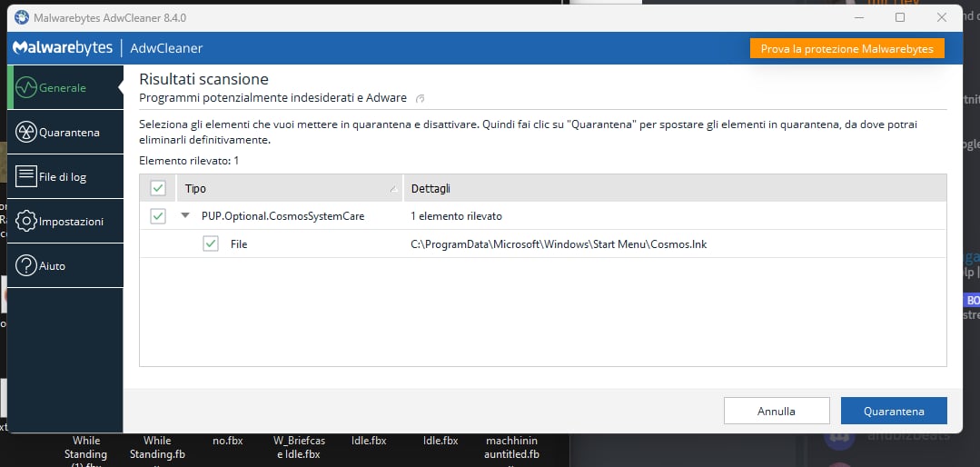The height and width of the screenshot is (467, 980).
Task: Click the AdwCleaner title bar app icon
Action: click(22, 17)
